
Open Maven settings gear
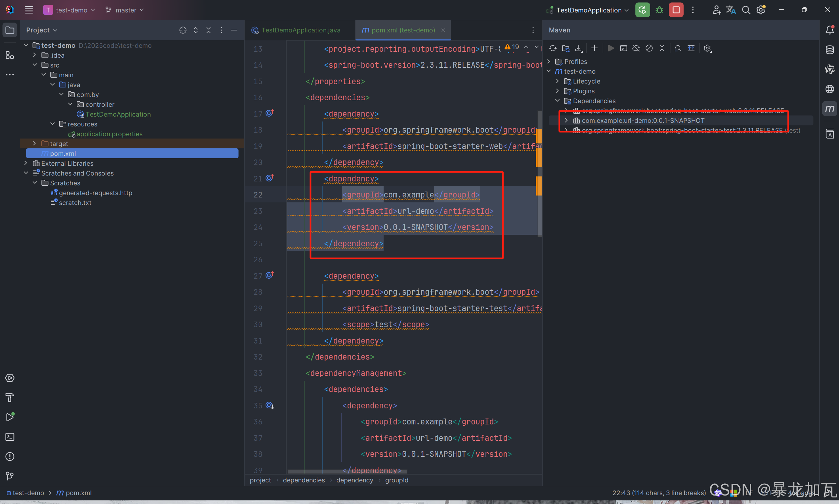(708, 48)
